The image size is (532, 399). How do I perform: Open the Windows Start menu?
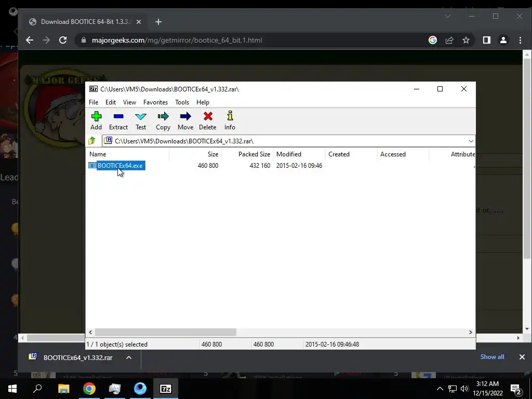tap(12, 389)
